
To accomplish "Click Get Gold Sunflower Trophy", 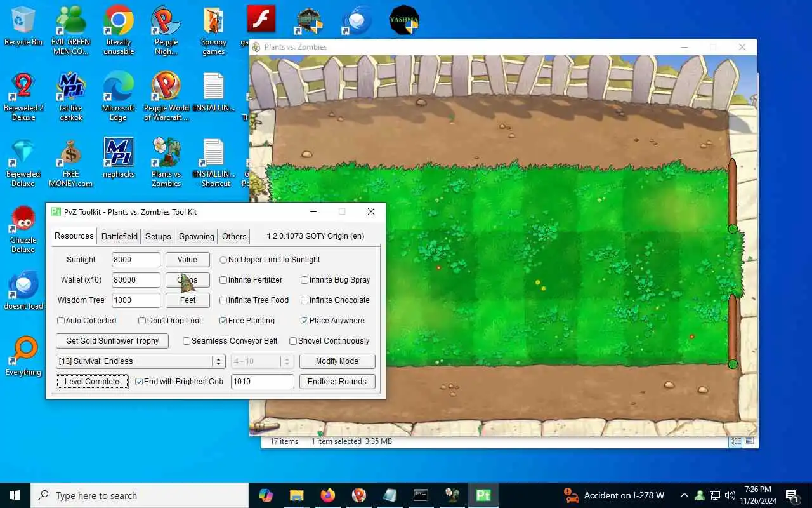I will pos(112,341).
